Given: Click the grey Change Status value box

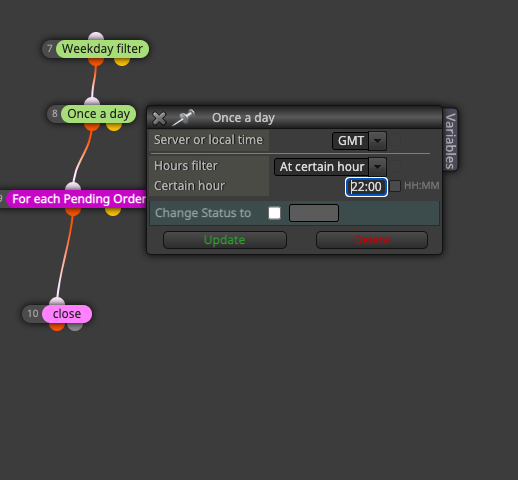Looking at the screenshot, I should 314,213.
